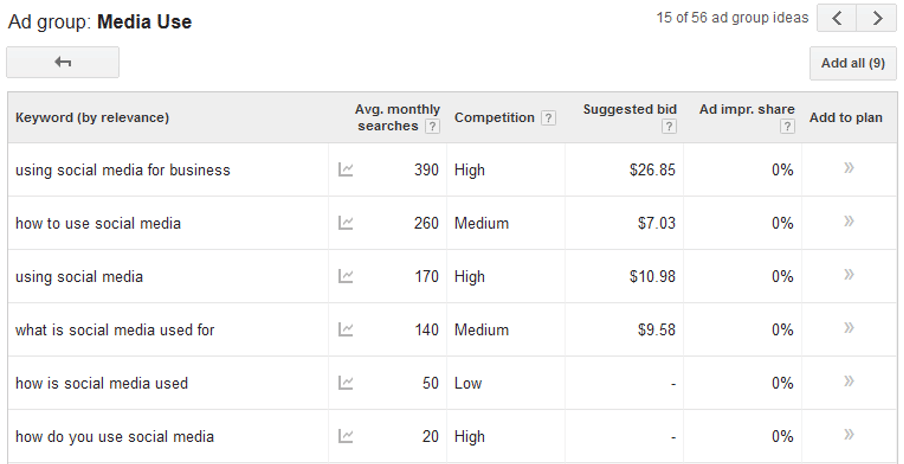Image resolution: width=904 pixels, height=464 pixels.
Task: Click the Add all (9) button
Action: [853, 63]
